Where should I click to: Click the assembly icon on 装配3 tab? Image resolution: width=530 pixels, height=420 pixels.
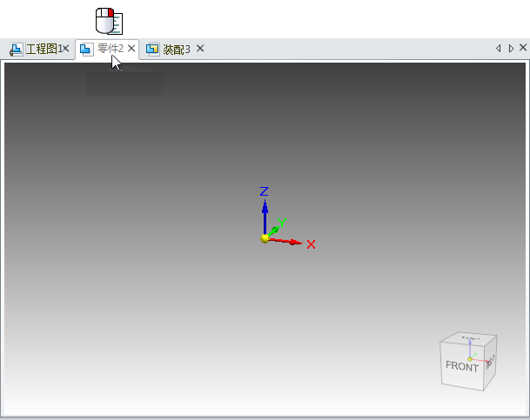[x=152, y=49]
